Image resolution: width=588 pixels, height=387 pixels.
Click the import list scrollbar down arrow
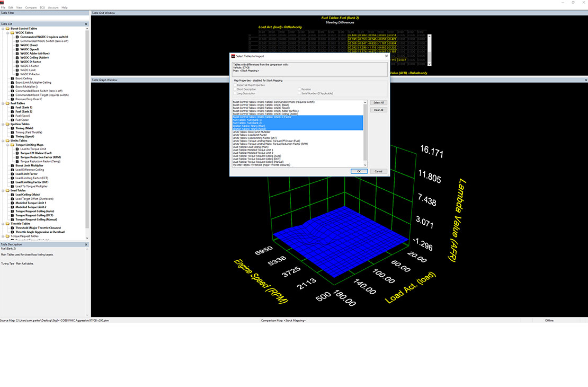[x=366, y=165]
